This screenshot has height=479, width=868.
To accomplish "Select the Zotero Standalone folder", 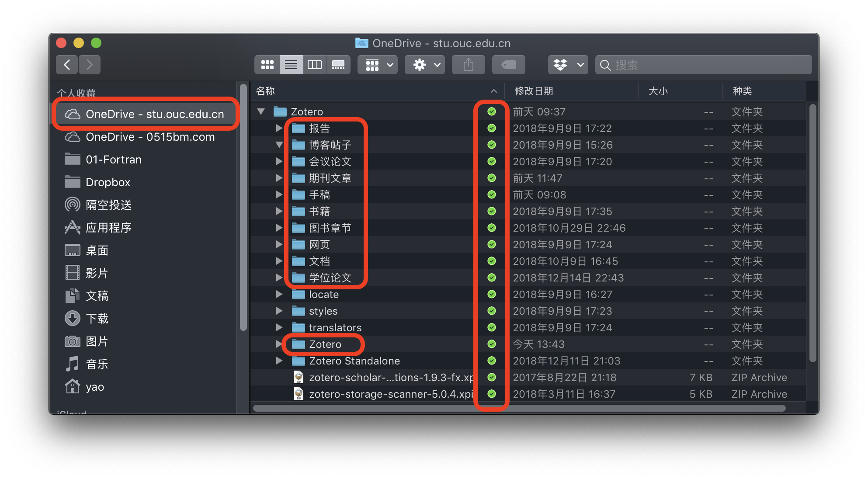I will point(528,361).
